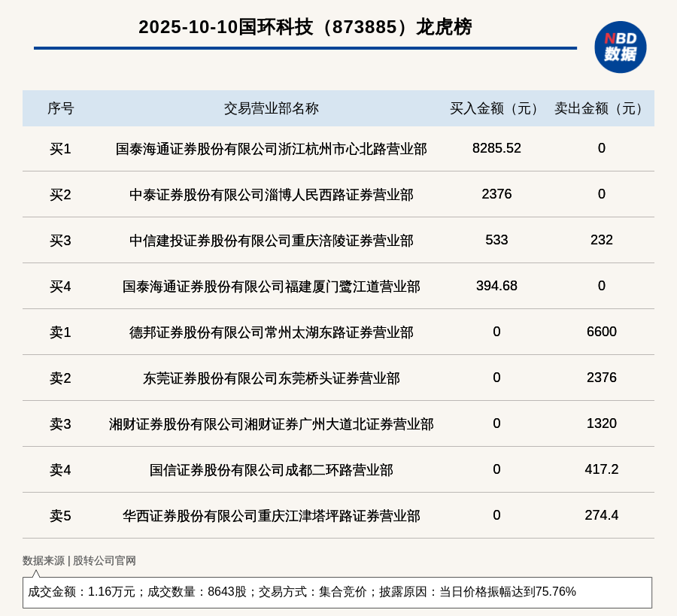Image resolution: width=677 pixels, height=616 pixels.
Task: Click the 6600 sell amount cell
Action: [x=601, y=332]
